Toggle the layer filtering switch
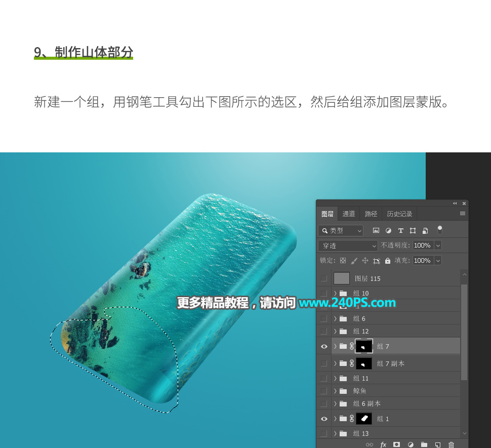Viewport: 491px width, 448px height. click(x=440, y=230)
